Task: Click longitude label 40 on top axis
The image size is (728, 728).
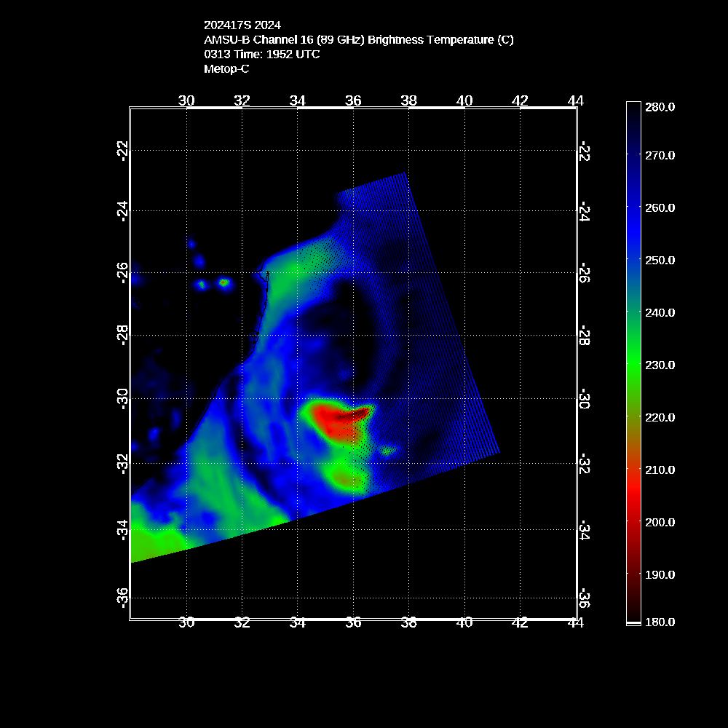Action: (464, 100)
